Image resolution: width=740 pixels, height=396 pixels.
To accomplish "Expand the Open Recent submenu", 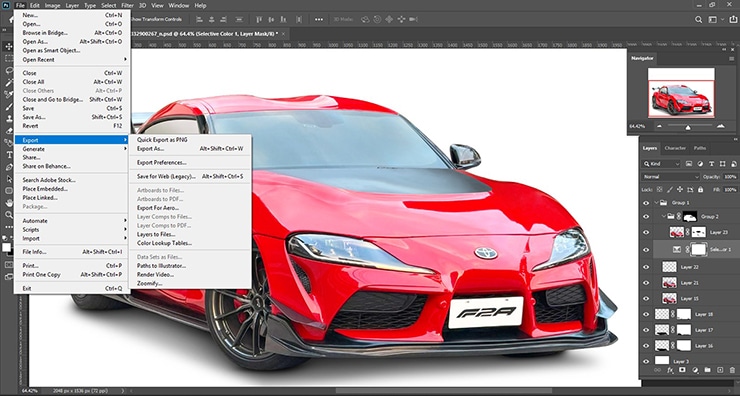I will [72, 59].
